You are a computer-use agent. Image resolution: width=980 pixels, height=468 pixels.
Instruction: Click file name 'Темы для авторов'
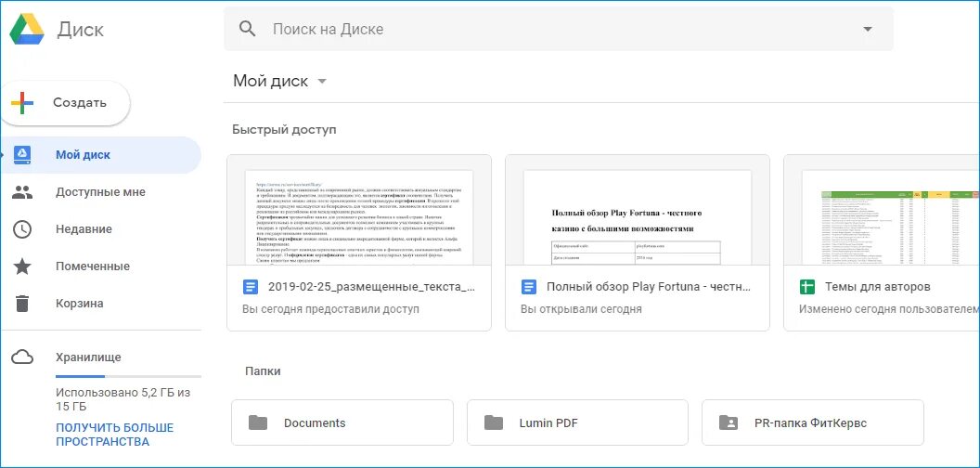878,287
